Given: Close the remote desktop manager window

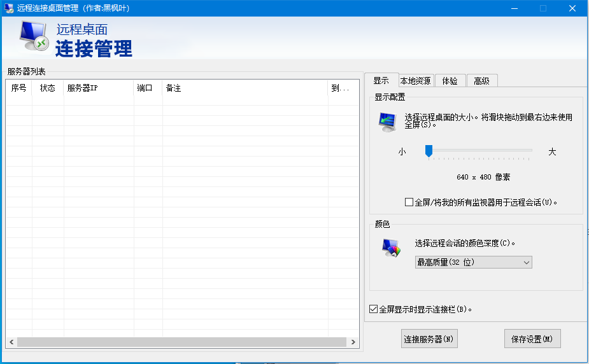Looking at the screenshot, I should 572,8.
